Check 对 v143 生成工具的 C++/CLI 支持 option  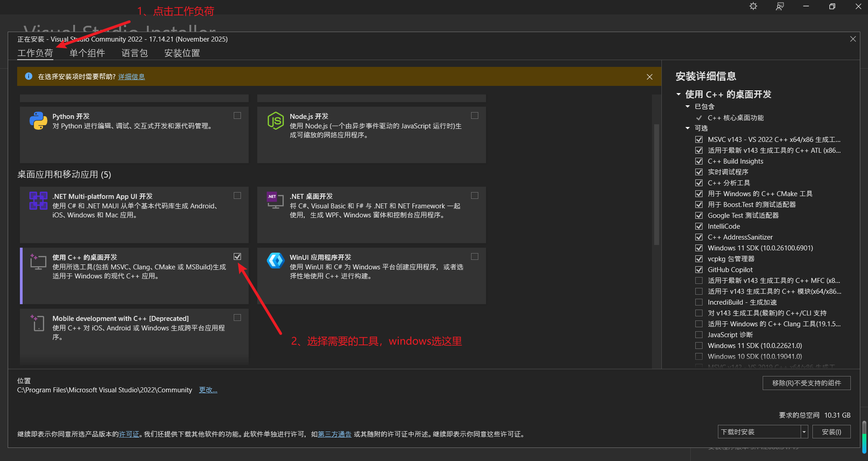699,313
